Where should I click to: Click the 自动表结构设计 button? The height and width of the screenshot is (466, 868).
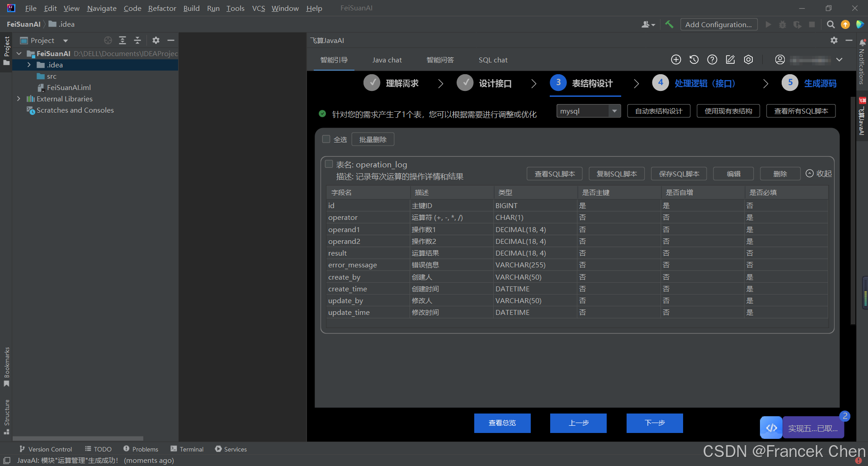tap(659, 111)
